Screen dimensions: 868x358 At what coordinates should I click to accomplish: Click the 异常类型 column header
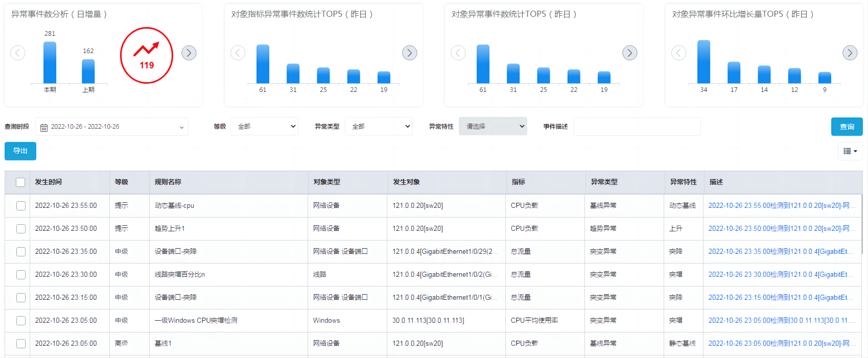point(604,182)
